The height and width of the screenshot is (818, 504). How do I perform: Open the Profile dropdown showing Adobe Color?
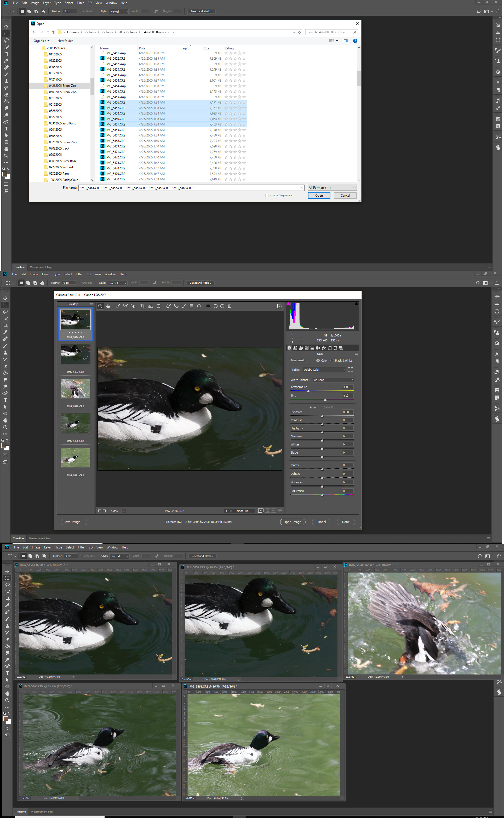click(324, 369)
